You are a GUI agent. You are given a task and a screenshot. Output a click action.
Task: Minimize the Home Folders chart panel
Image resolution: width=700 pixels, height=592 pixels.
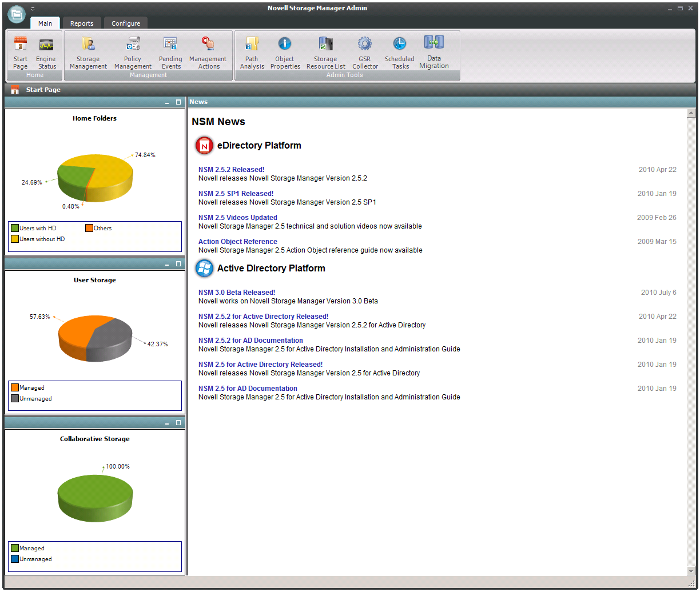pos(167,103)
